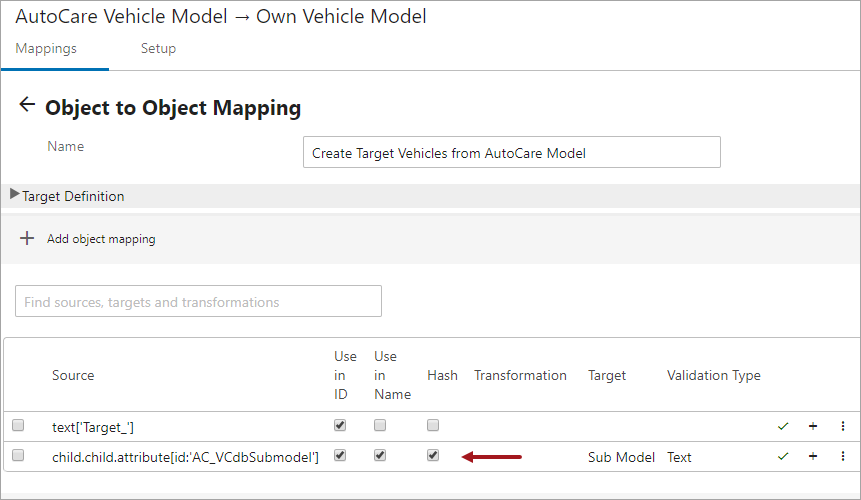Image resolution: width=861 pixels, height=500 pixels.
Task: Click the plus icon on the text['Target_'] row
Action: [x=813, y=426]
